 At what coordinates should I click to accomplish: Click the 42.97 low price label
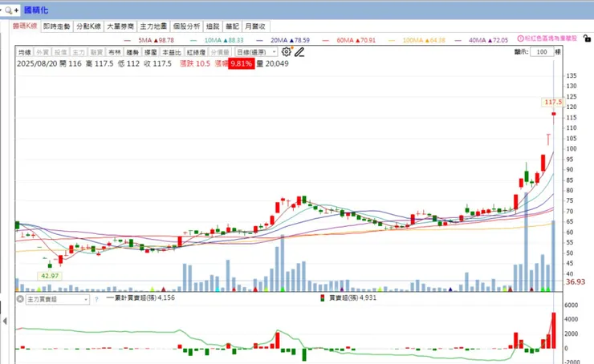click(x=50, y=276)
